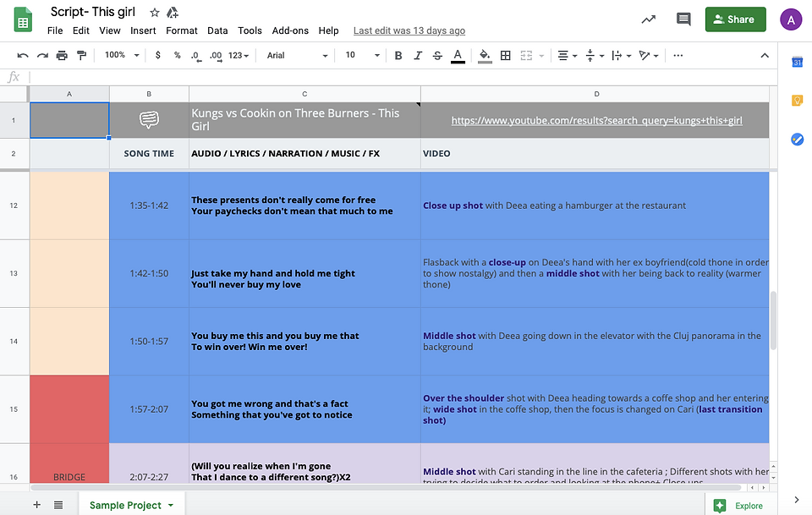Open vertical align dropdown
Screen dimensions: 812x515
pyautogui.click(x=595, y=55)
